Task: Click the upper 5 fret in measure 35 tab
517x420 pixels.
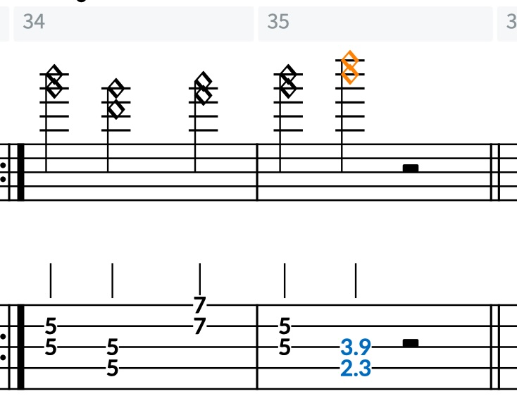Action: [x=285, y=326]
